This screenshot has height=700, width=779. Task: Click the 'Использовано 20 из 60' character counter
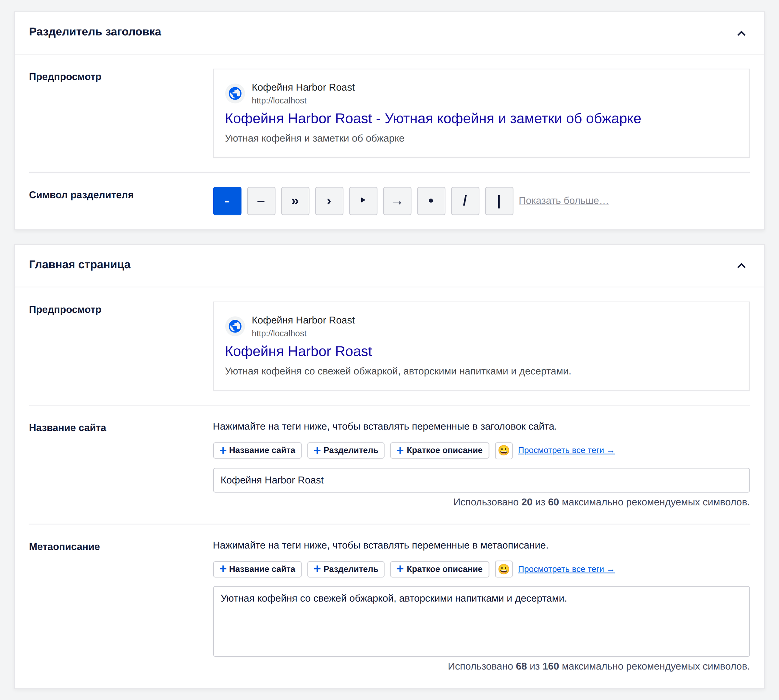point(601,502)
